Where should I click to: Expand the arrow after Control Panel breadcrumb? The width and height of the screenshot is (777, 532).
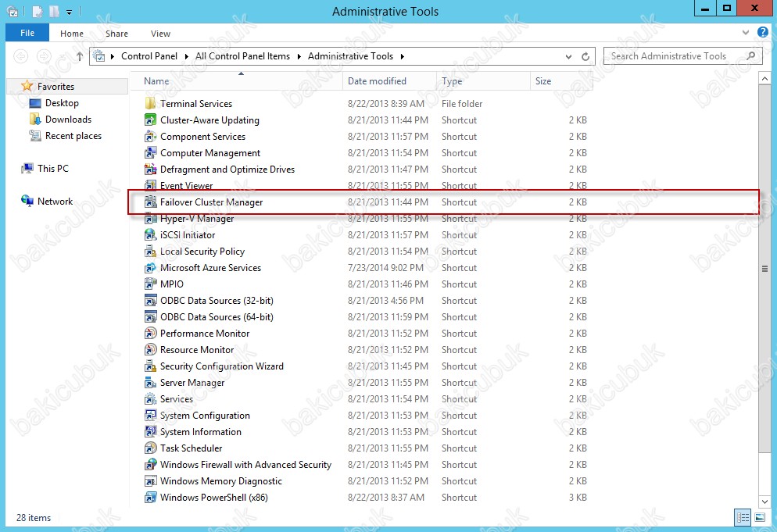coord(186,56)
